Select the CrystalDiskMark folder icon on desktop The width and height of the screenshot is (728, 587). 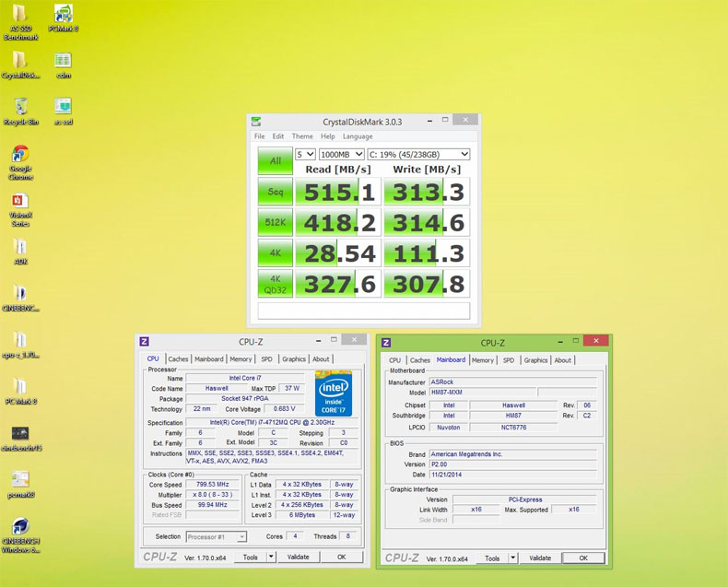(20, 61)
